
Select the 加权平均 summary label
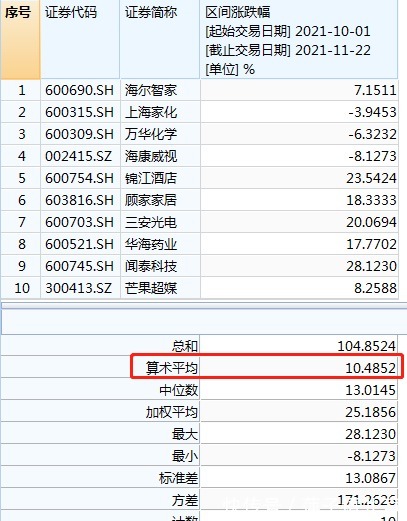click(172, 412)
